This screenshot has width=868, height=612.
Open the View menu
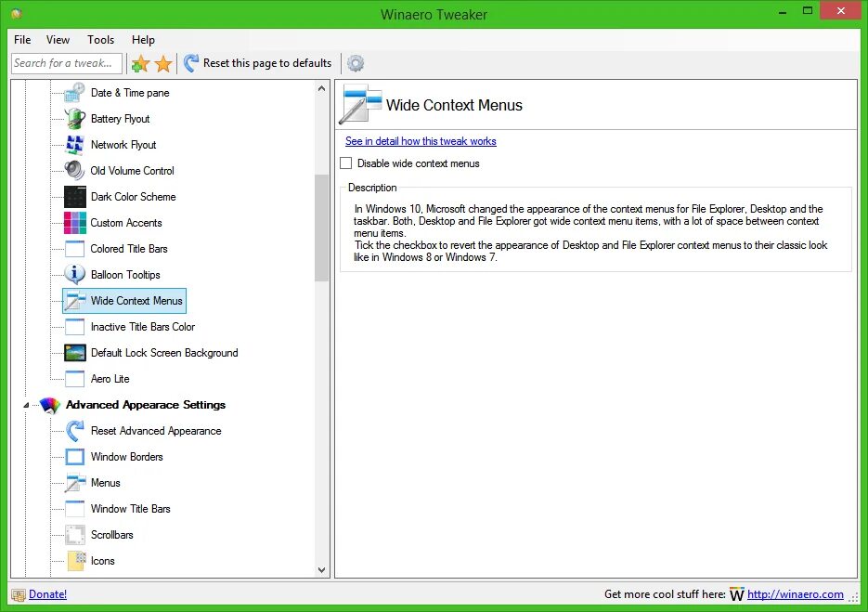coord(58,40)
